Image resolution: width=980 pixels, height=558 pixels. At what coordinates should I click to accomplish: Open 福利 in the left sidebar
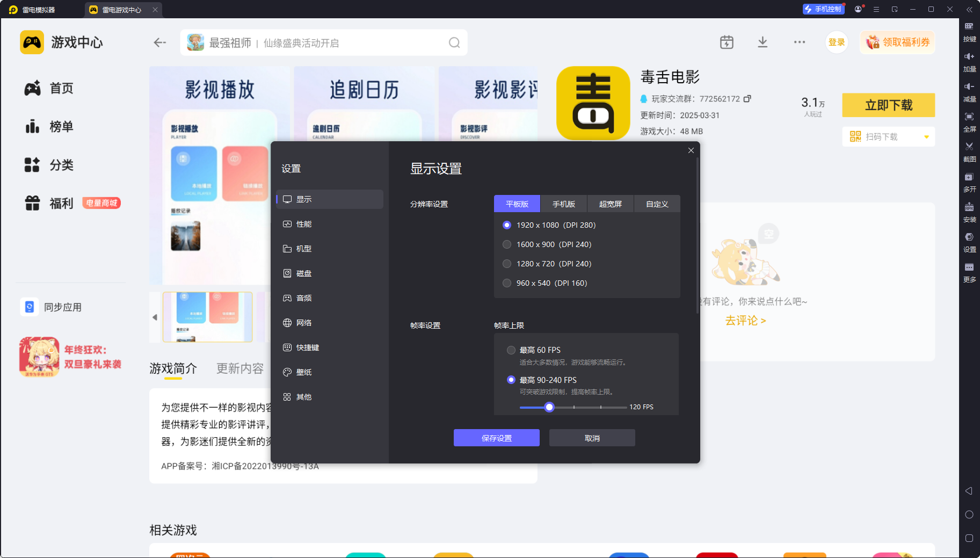[x=49, y=203]
